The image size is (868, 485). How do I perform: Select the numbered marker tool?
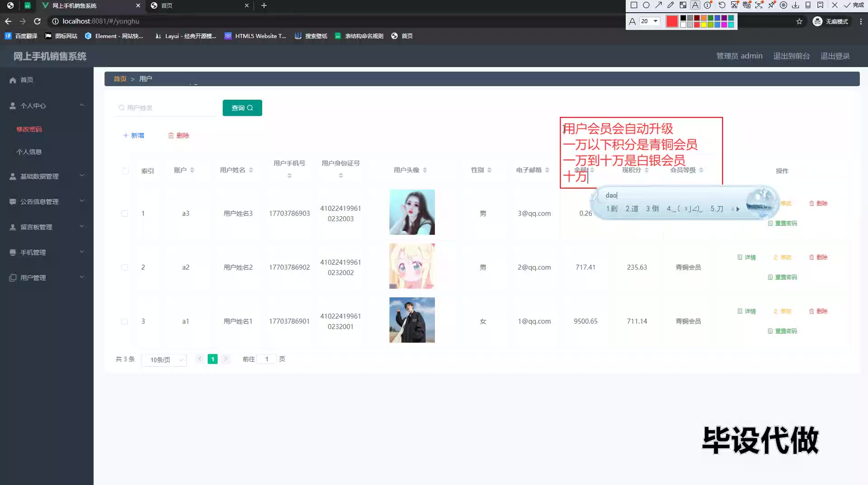(708, 5)
